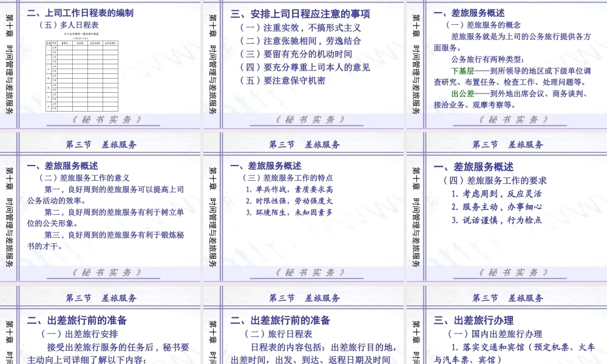
Task: Click text '（一）注重实效，不搞形式主义'
Action: coord(300,28)
